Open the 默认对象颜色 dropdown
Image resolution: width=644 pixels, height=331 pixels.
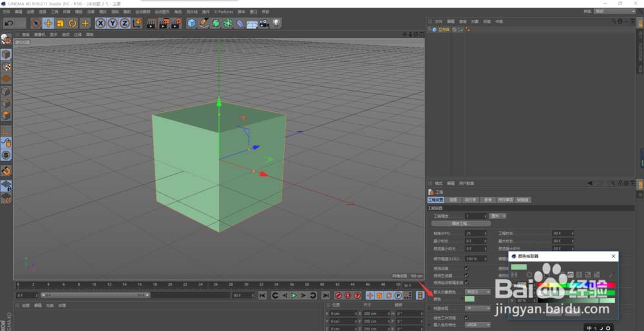(477, 292)
